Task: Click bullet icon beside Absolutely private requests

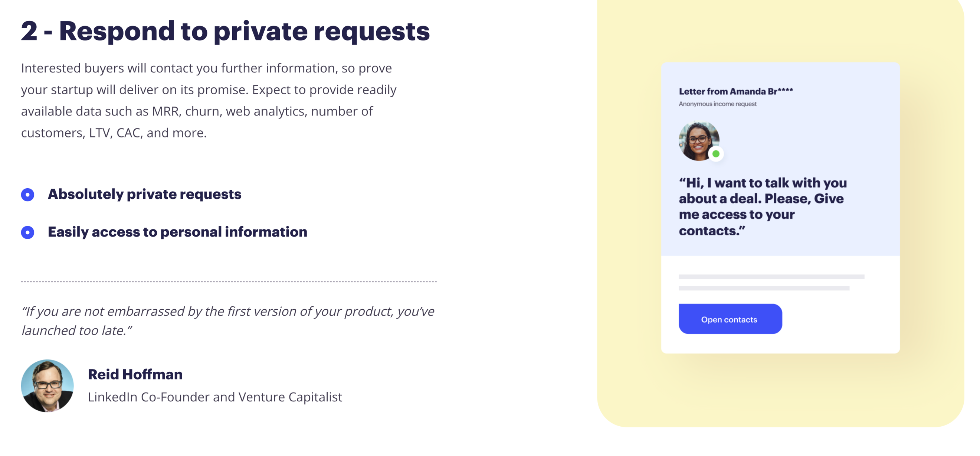Action: click(27, 195)
